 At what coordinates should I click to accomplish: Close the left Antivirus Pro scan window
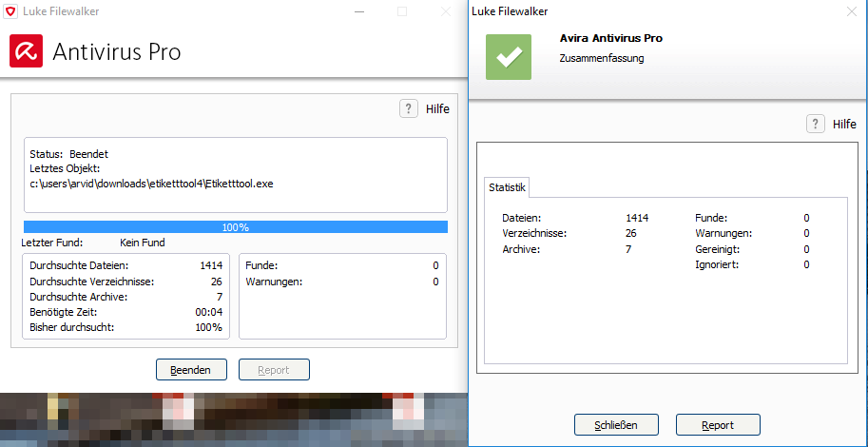click(x=446, y=11)
